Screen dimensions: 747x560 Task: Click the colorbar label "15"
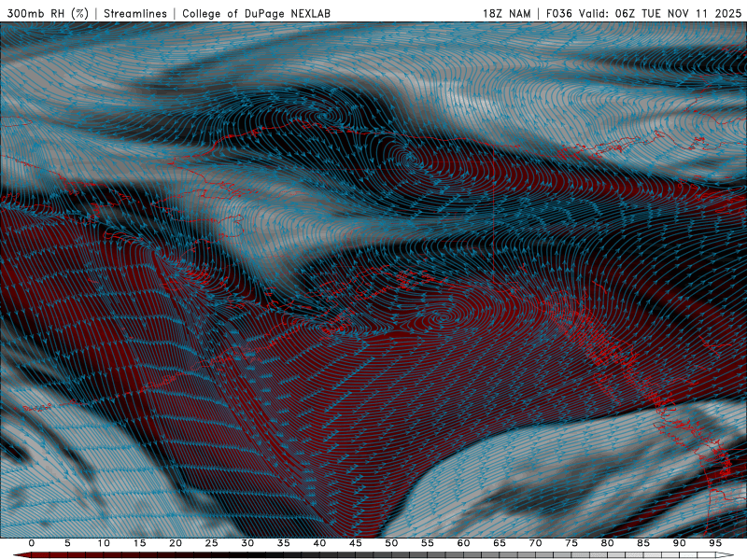[x=139, y=543]
